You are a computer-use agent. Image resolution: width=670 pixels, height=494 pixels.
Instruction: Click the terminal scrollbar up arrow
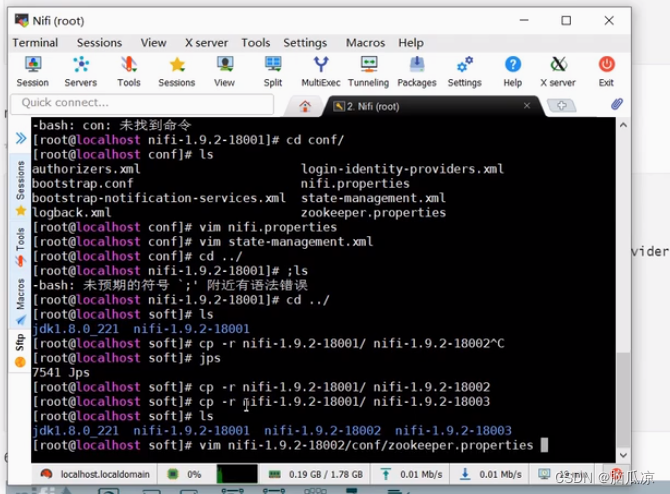click(x=623, y=125)
